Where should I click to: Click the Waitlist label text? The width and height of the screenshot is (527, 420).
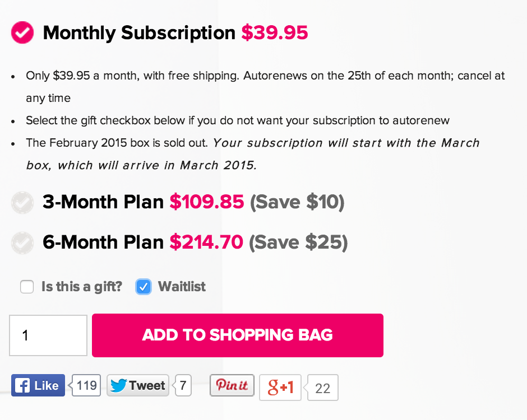pyautogui.click(x=182, y=287)
